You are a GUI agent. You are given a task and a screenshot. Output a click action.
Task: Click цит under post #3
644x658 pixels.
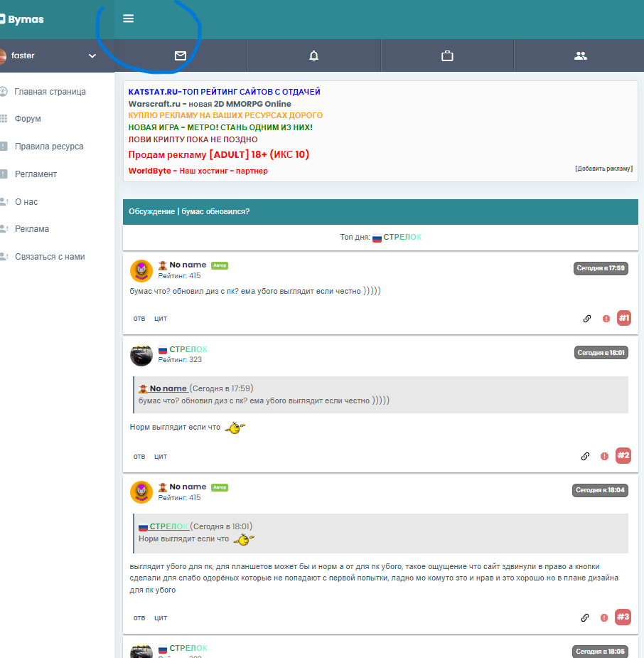coord(161,617)
